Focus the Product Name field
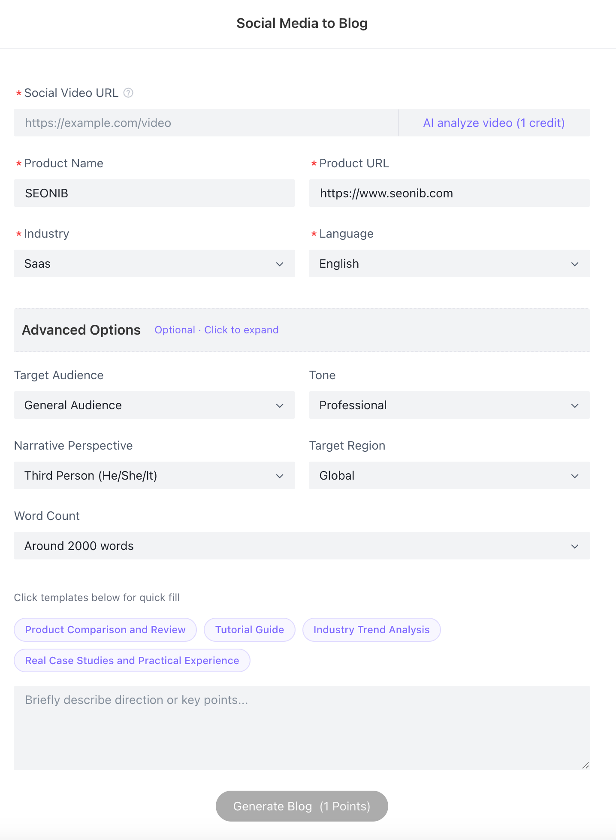Screen dimensions: 616x840 tap(154, 193)
